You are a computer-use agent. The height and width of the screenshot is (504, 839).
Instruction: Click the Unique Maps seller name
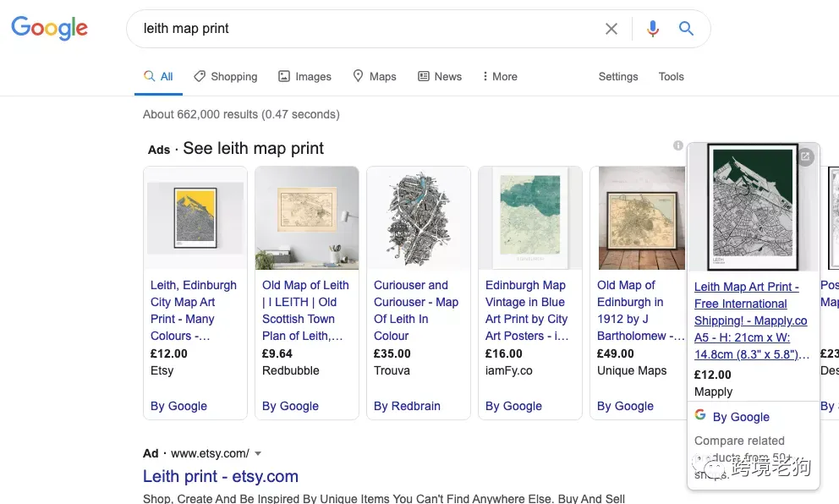point(632,370)
